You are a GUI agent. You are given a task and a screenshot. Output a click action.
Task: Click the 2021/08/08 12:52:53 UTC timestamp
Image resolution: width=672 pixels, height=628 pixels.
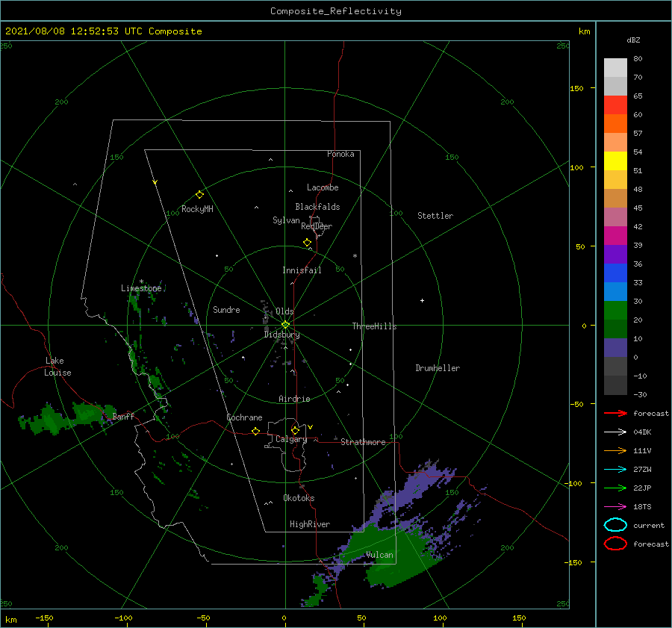[x=73, y=31]
